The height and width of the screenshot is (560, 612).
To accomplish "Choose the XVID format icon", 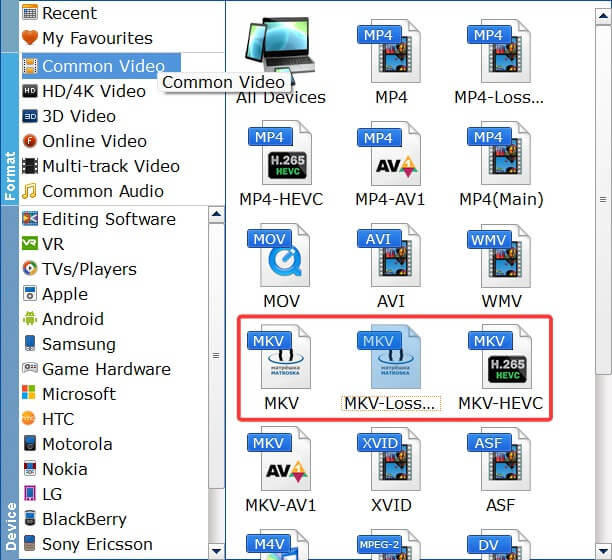I will pos(390,459).
